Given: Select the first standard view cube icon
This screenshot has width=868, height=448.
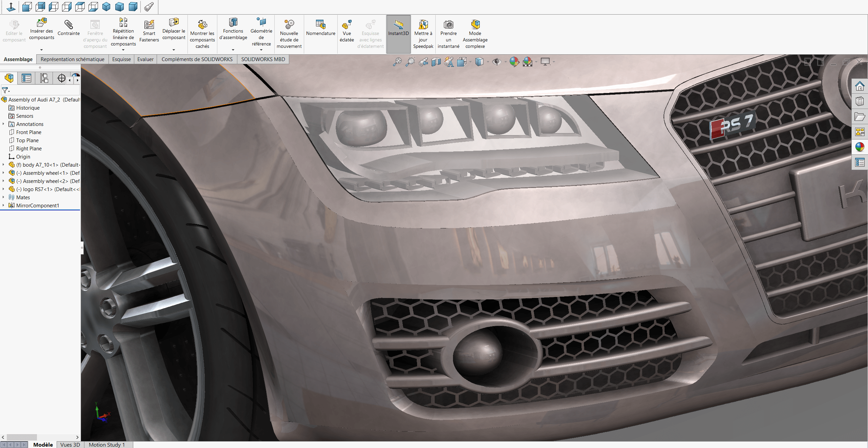Looking at the screenshot, I should (27, 6).
